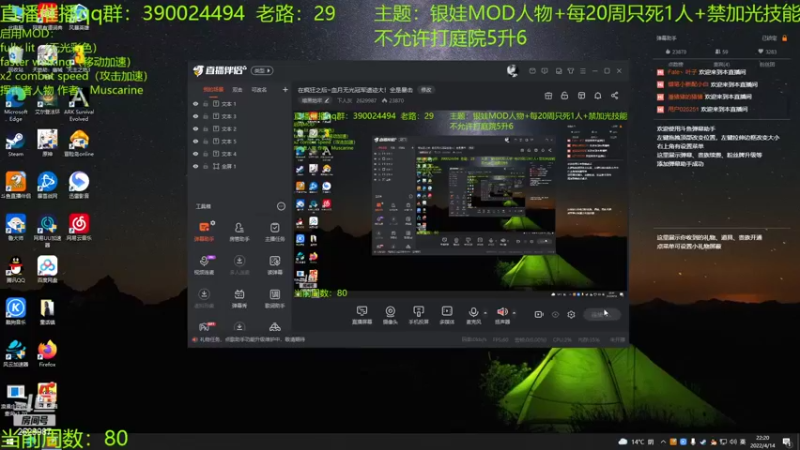Open the 弹幕秀 tool
The image size is (800, 450).
pos(239,298)
